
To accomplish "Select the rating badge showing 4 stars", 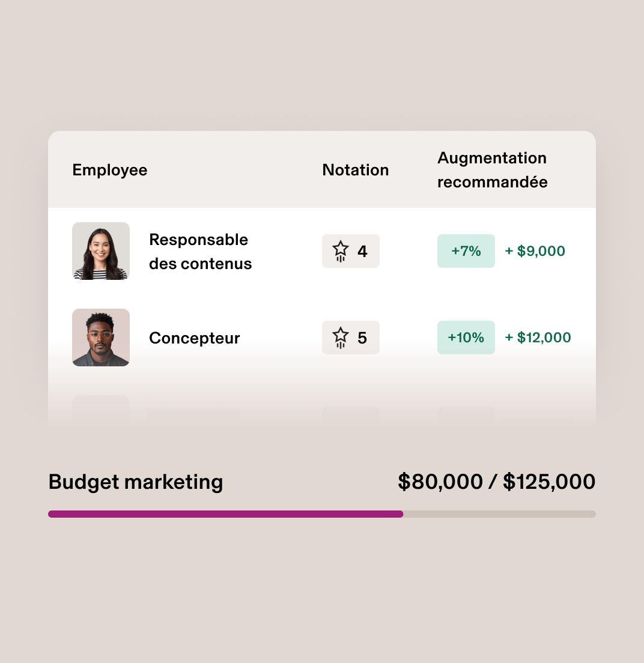I will tap(351, 251).
